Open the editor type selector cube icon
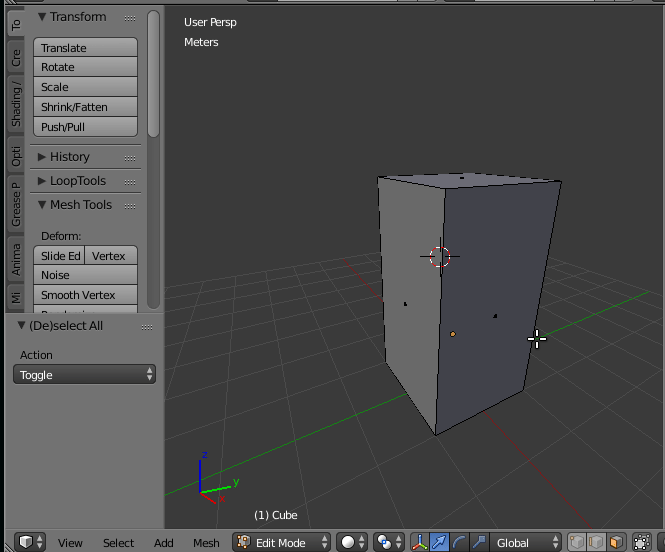Image resolution: width=665 pixels, height=552 pixels. (30, 542)
